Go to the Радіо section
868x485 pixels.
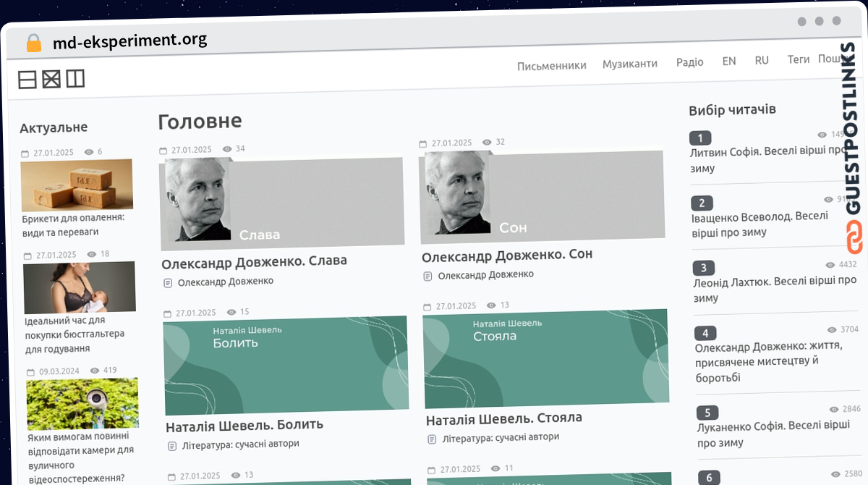[x=690, y=62]
